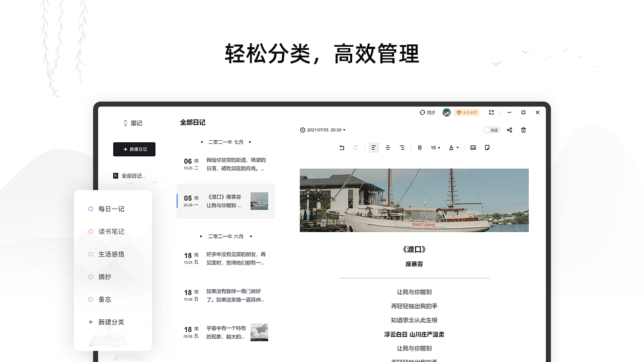Open the entry date dropdown 2021/07/05
The width and height of the screenshot is (644, 362).
coord(322,130)
